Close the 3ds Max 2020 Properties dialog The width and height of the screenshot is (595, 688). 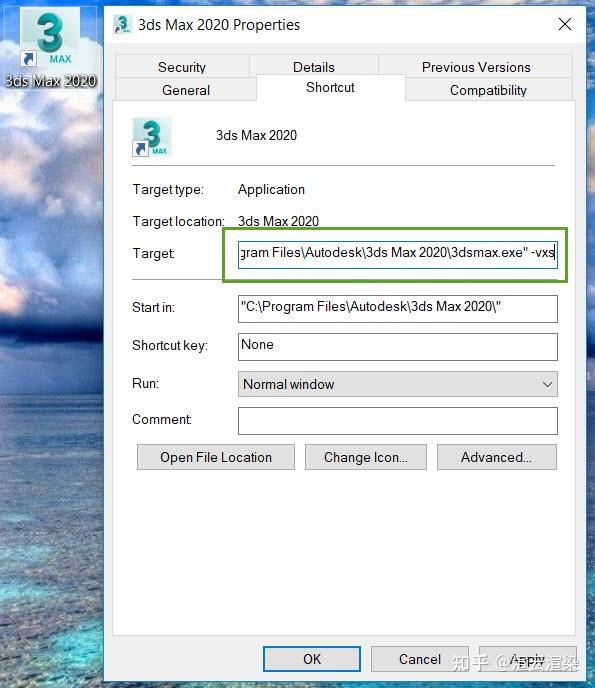[x=565, y=24]
